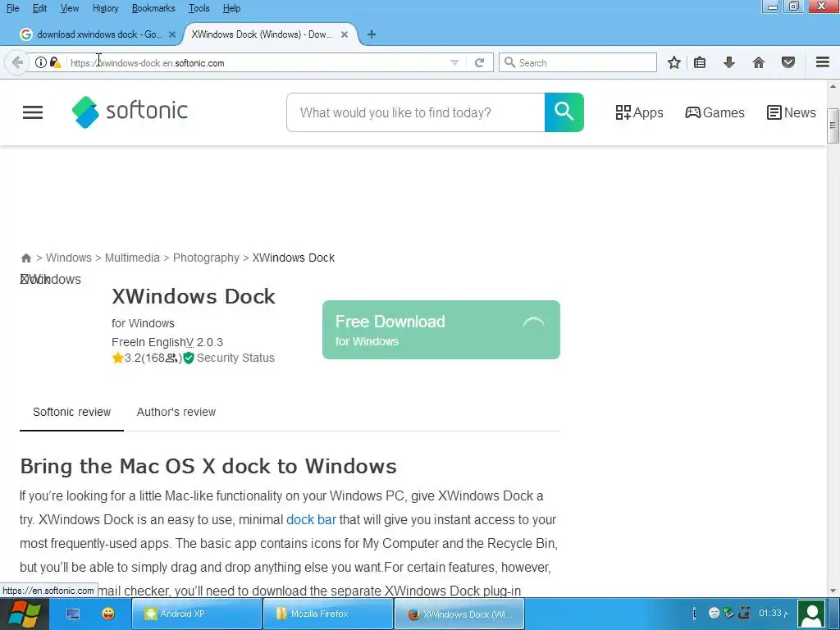840x630 pixels.
Task: Click the padlock warning icon in address bar
Action: 55,62
